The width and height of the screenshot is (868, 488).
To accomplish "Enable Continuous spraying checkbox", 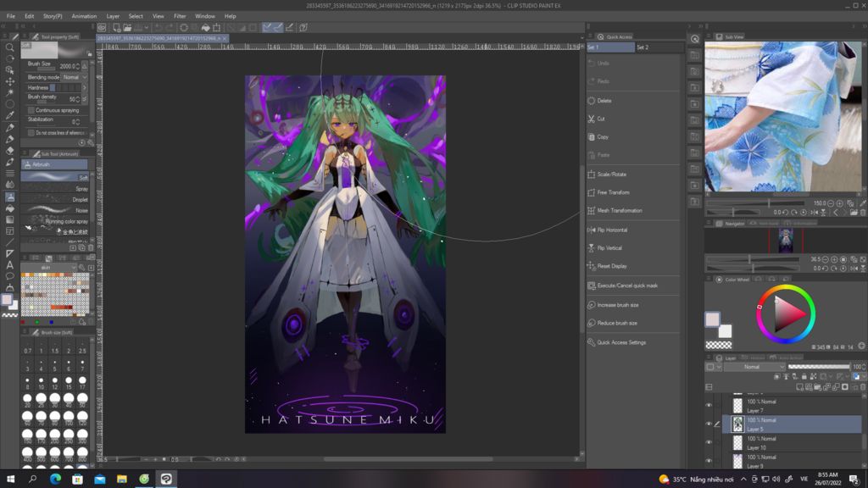I will pos(31,110).
